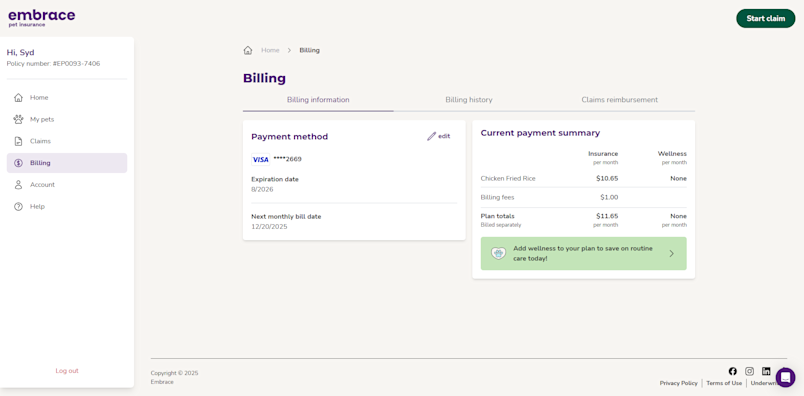Click the Home house icon in sidebar
The width and height of the screenshot is (804, 396).
tap(18, 97)
